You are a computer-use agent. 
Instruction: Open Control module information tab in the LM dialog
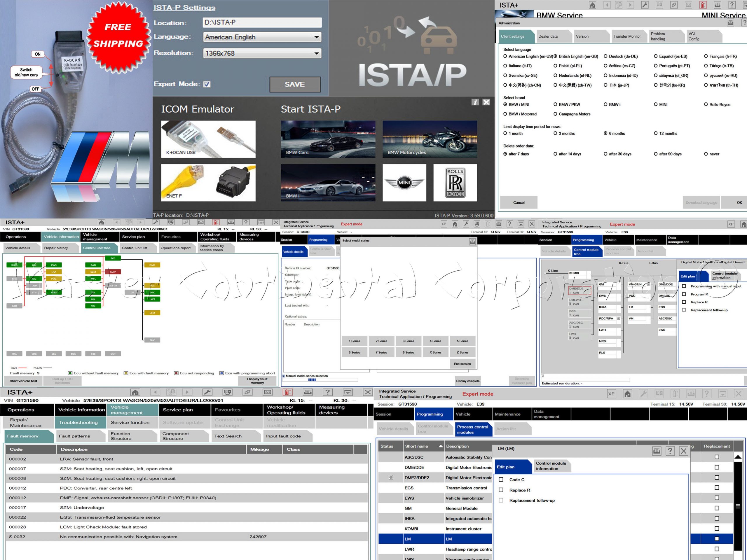(552, 466)
